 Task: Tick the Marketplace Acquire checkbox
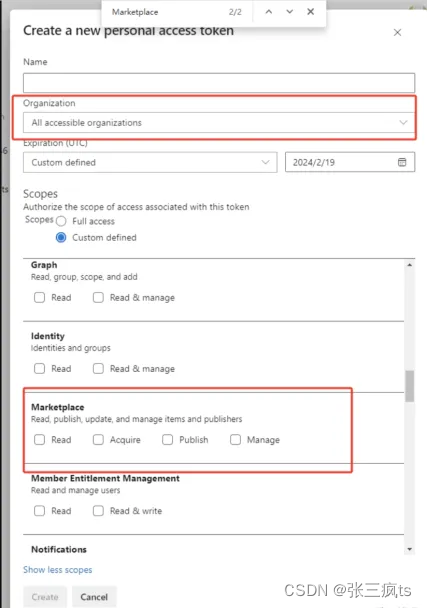pos(98,440)
